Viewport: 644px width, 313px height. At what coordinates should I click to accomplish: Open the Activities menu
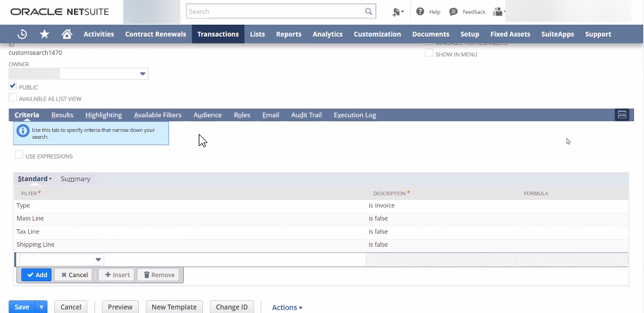tap(99, 34)
